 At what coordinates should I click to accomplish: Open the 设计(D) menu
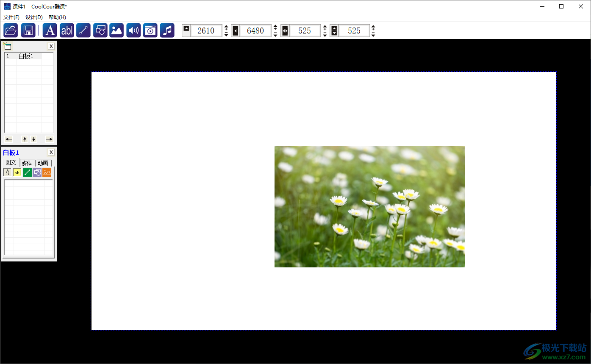click(34, 17)
